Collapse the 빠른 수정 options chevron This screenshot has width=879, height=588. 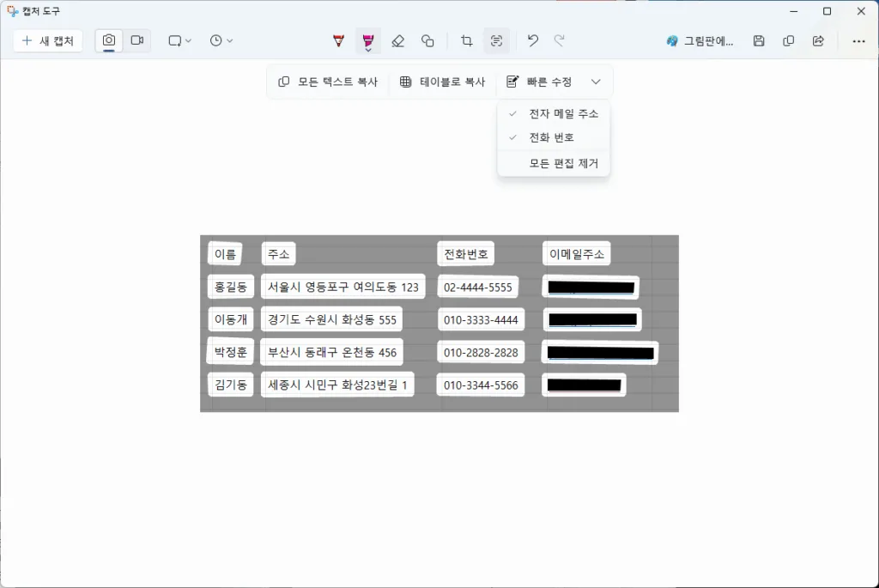(596, 82)
